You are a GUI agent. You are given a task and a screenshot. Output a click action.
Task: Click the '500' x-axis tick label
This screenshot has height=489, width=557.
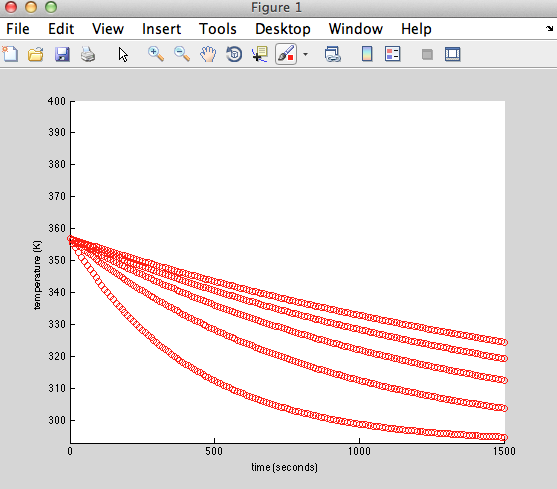click(x=214, y=451)
